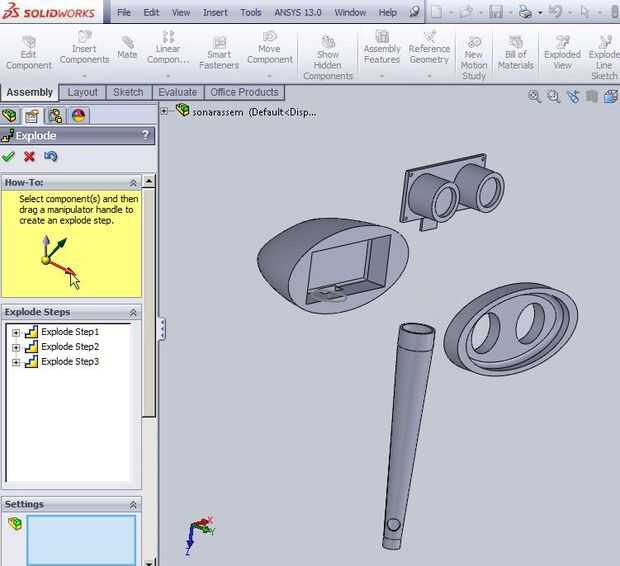
Task: Accept the Explode with green checkmark
Action: point(8,157)
